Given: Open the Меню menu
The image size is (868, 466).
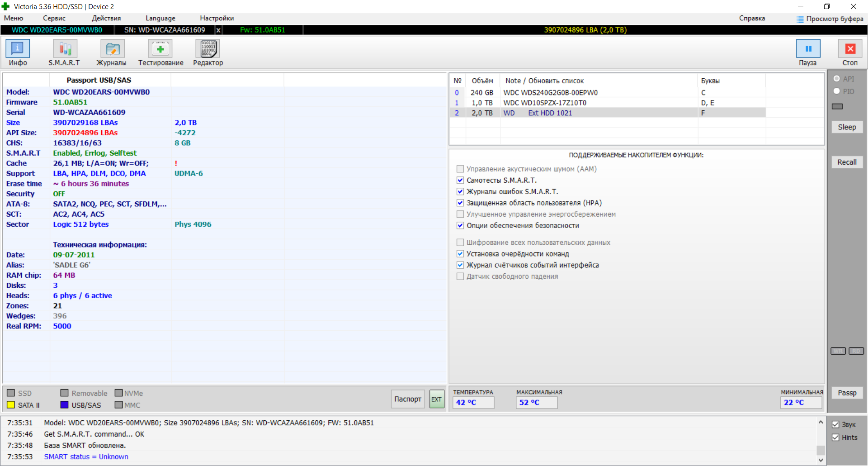Looking at the screenshot, I should pyautogui.click(x=14, y=18).
